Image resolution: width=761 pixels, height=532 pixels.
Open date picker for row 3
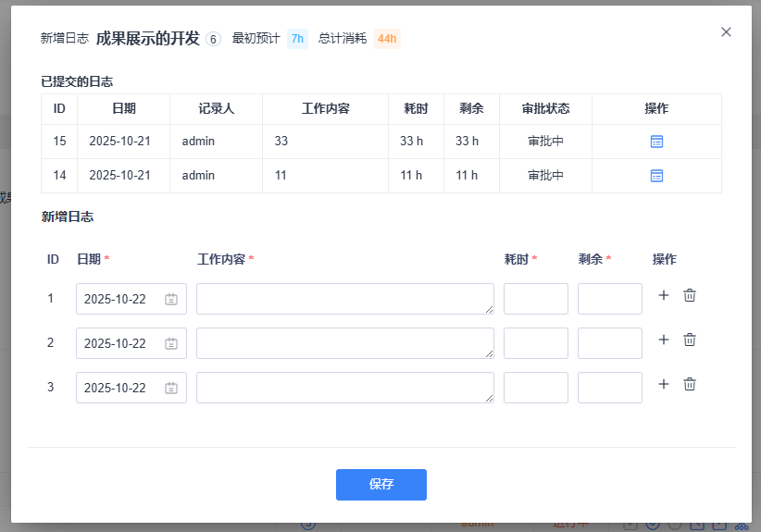click(x=131, y=388)
